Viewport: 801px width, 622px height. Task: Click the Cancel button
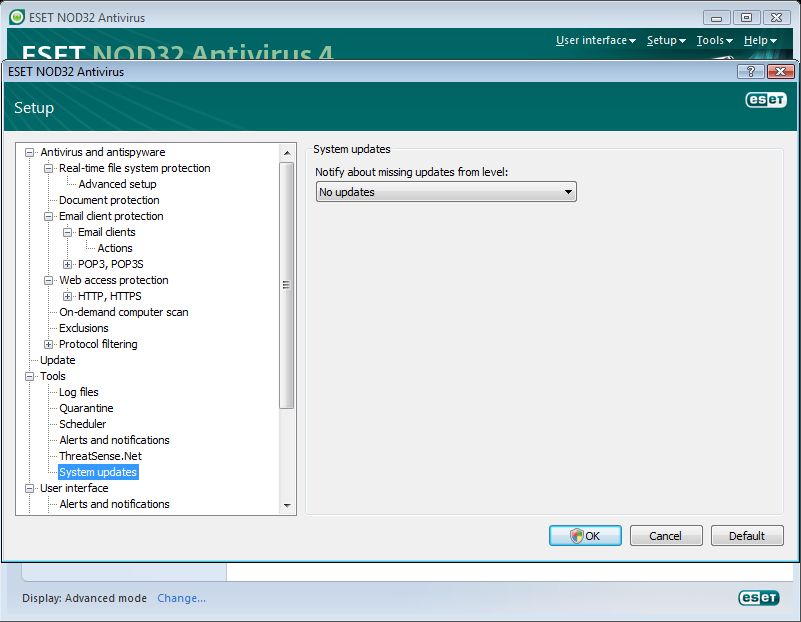[x=666, y=536]
